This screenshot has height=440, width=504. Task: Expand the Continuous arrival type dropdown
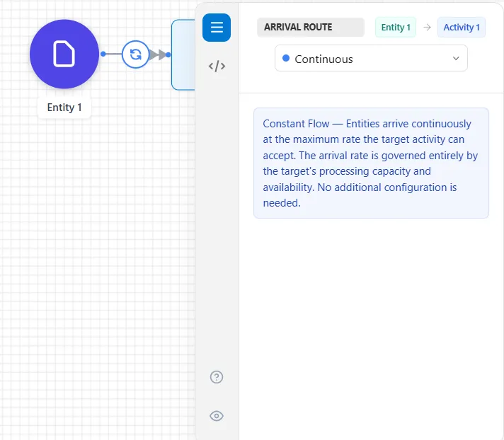pos(371,59)
